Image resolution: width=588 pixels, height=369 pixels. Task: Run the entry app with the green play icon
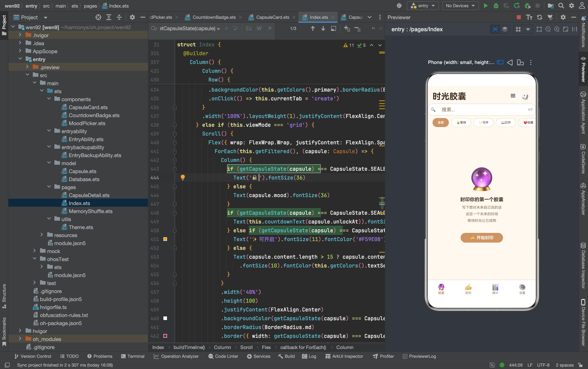point(485,6)
